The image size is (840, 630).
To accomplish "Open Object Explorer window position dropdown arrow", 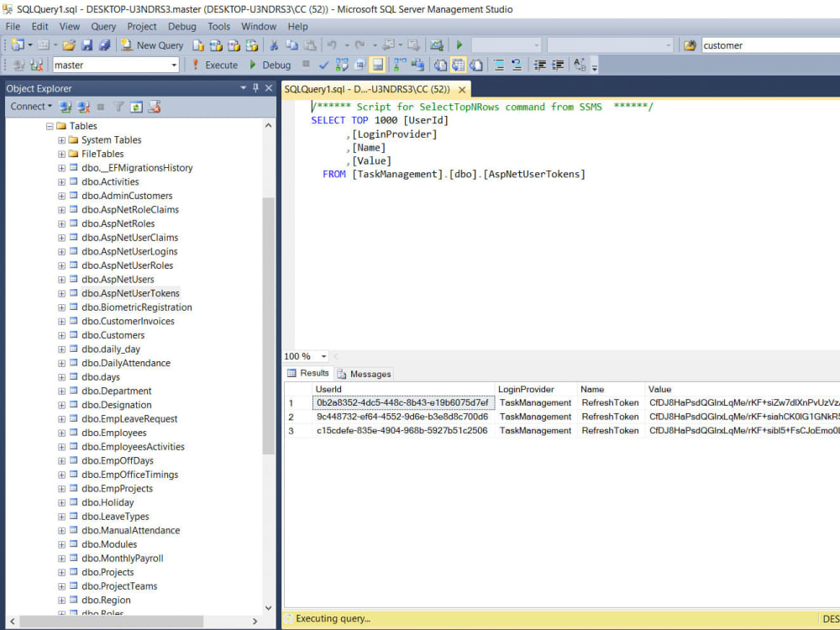I will pyautogui.click(x=244, y=87).
